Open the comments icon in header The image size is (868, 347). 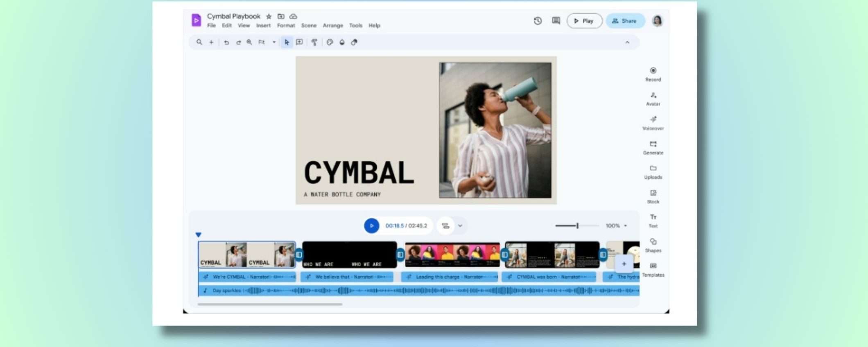(x=556, y=21)
